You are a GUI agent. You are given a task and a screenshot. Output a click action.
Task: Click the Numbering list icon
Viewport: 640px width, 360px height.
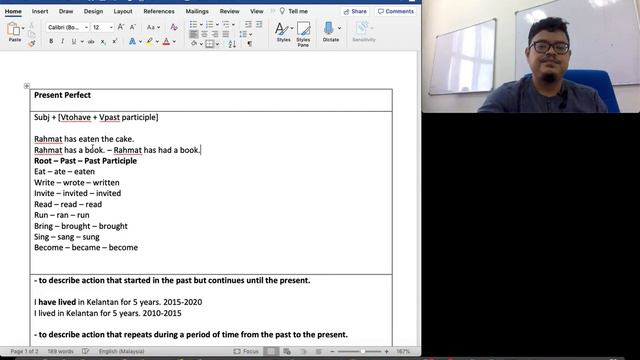click(209, 24)
